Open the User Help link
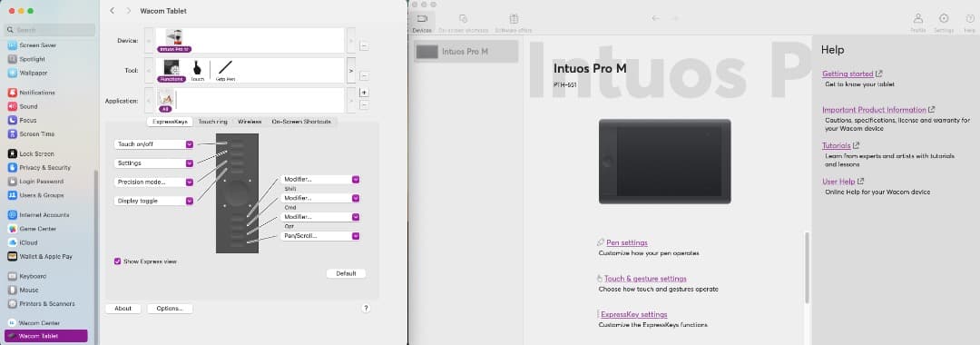The height and width of the screenshot is (345, 980). tap(838, 182)
